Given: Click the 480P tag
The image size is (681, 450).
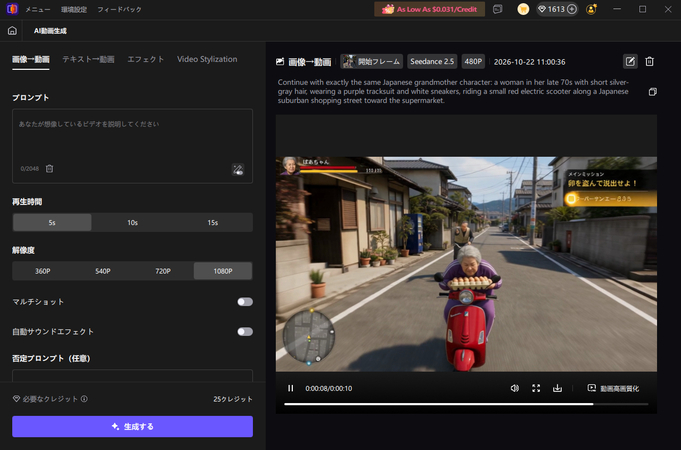Looking at the screenshot, I should click(x=473, y=62).
